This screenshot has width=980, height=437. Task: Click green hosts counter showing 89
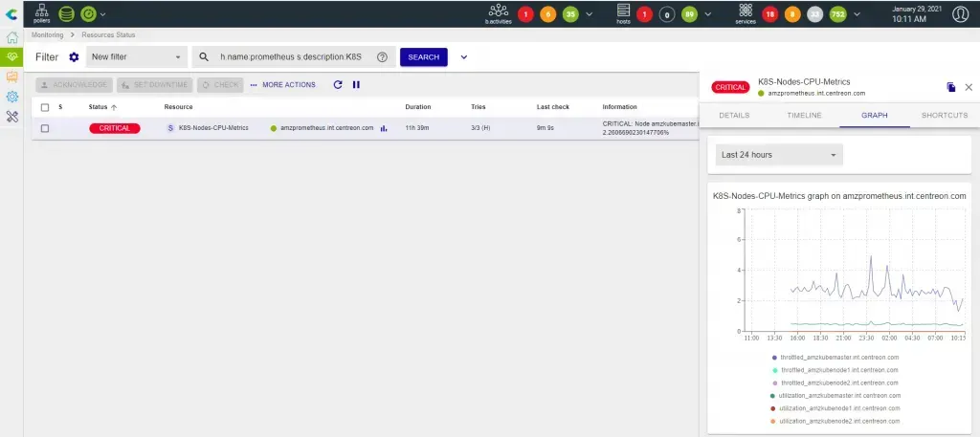pyautogui.click(x=689, y=14)
